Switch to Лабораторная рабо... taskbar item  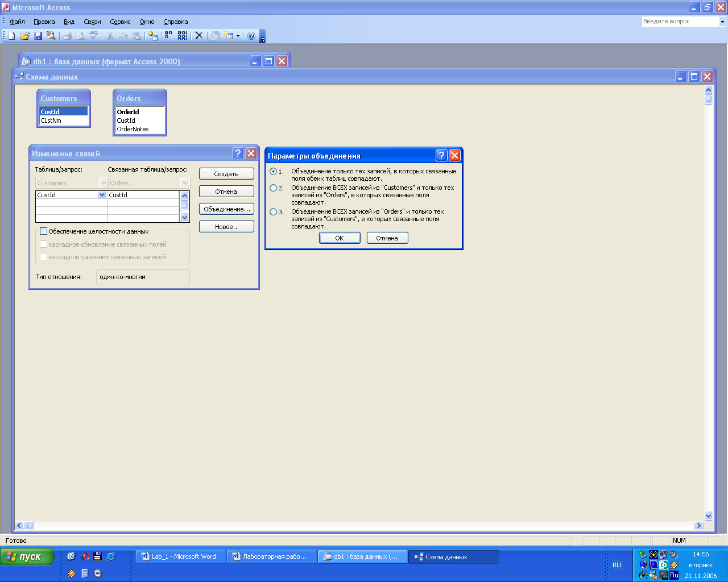(271, 557)
